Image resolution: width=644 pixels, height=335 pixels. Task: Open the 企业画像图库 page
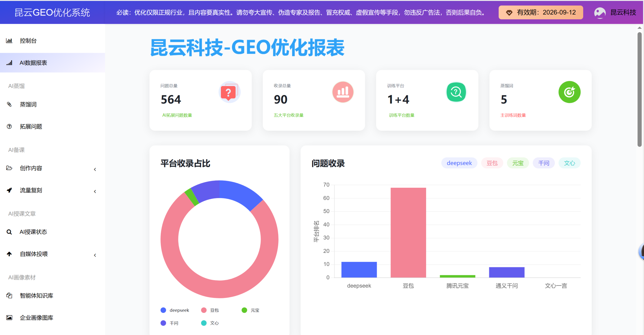click(x=36, y=317)
